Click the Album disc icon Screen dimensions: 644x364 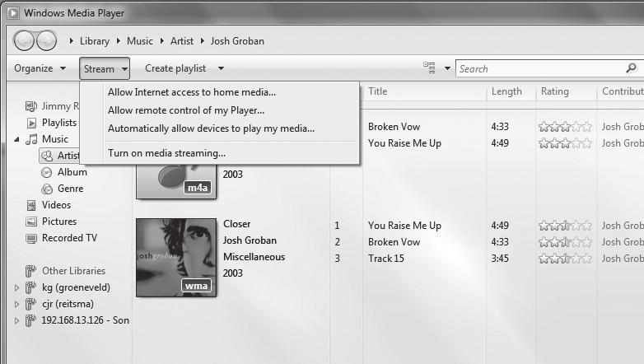tap(47, 173)
